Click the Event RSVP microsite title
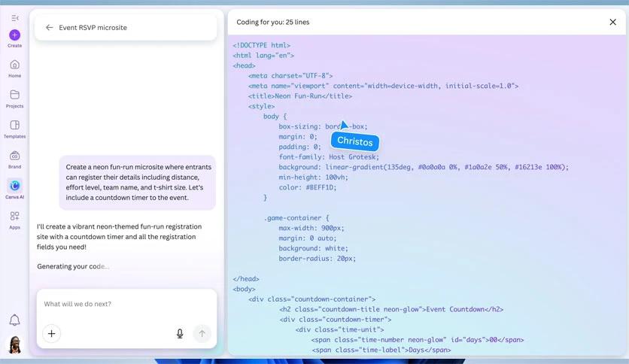This screenshot has height=364, width=629. pyautogui.click(x=93, y=28)
